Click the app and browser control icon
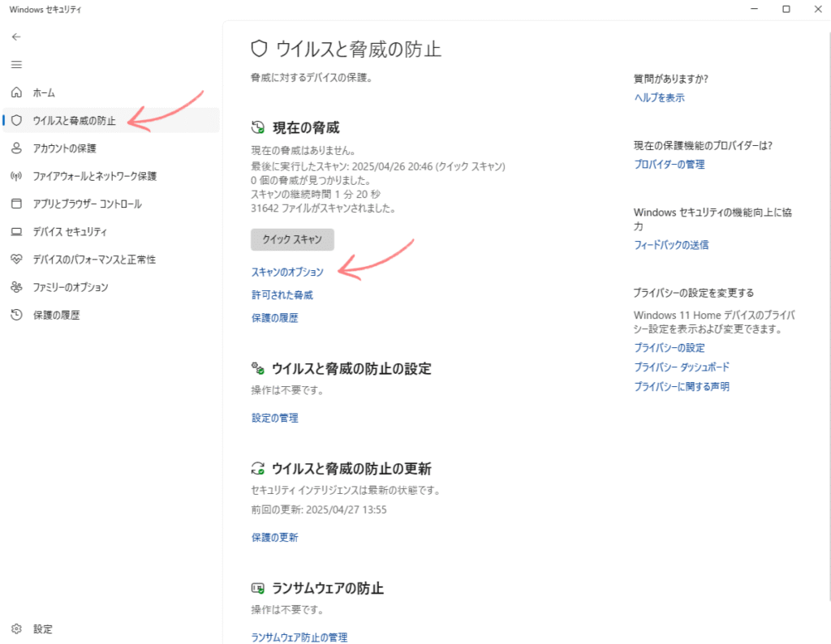The height and width of the screenshot is (644, 831). (16, 204)
